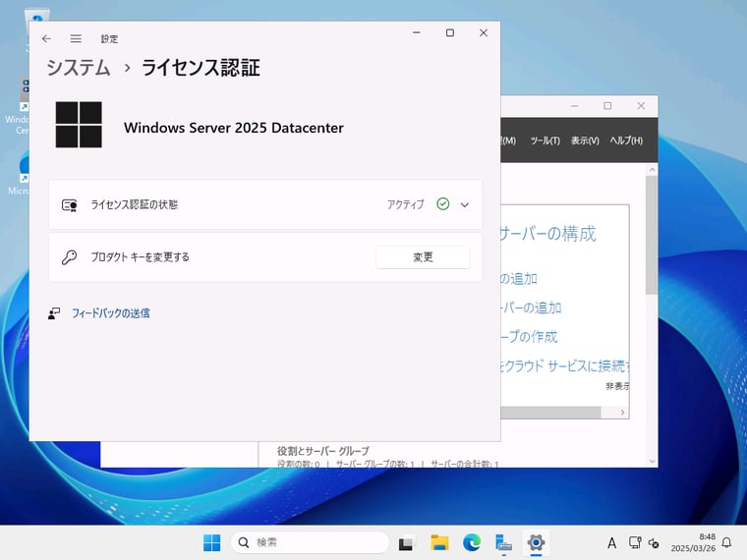Click the Server Manager vertical scrollbar thumb
747x560 pixels.
(652, 235)
